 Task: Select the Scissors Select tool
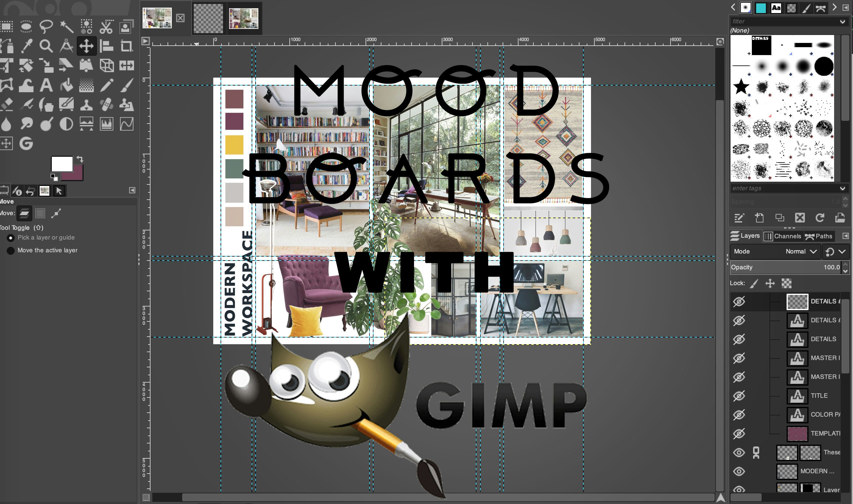pyautogui.click(x=106, y=26)
